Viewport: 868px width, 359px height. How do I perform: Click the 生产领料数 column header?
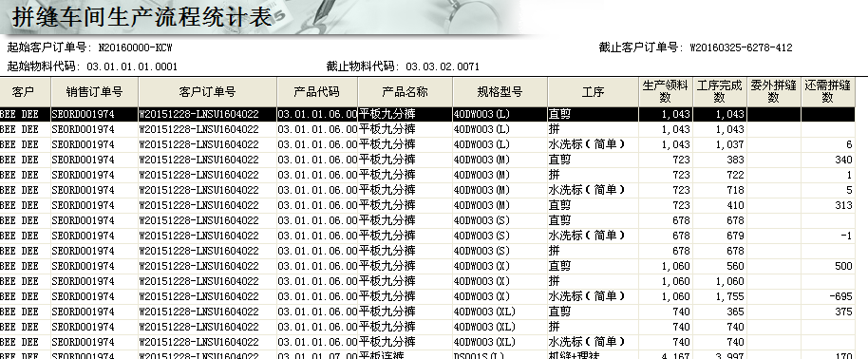pyautogui.click(x=666, y=92)
